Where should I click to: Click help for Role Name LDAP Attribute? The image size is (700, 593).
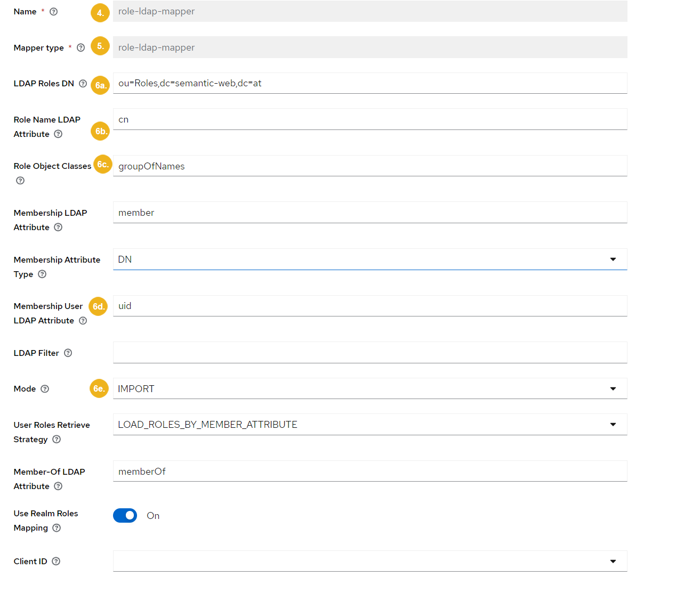click(x=59, y=134)
